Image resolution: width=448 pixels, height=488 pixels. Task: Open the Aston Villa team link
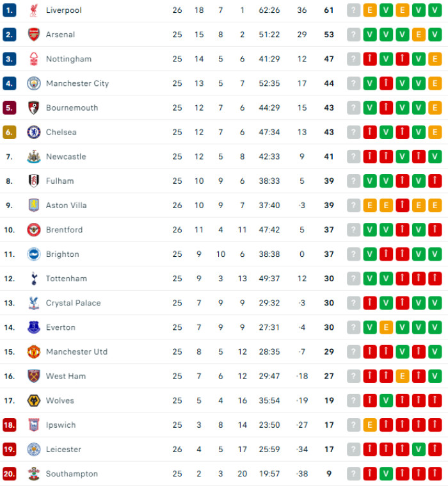tap(66, 206)
